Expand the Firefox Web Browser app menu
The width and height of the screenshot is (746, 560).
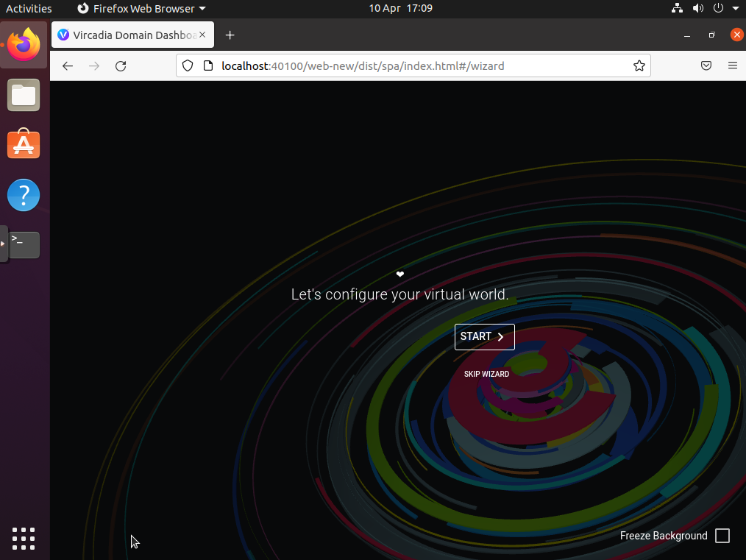[x=141, y=9]
